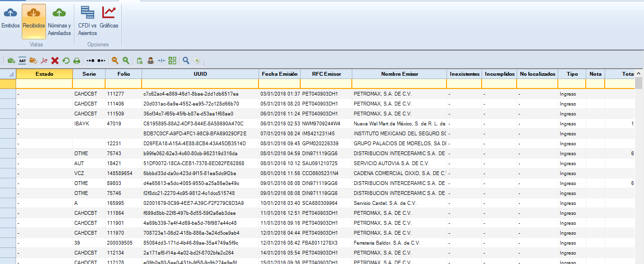Click the green four-squares grid icon

coord(172,61)
